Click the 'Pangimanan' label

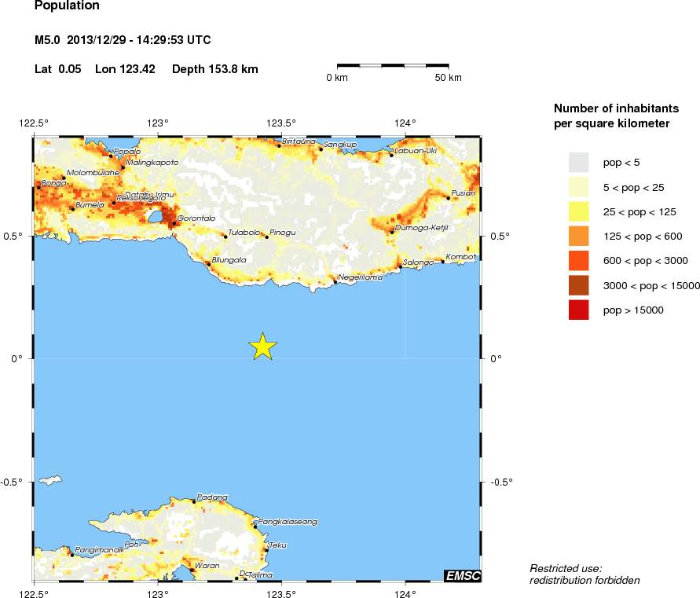(x=99, y=550)
